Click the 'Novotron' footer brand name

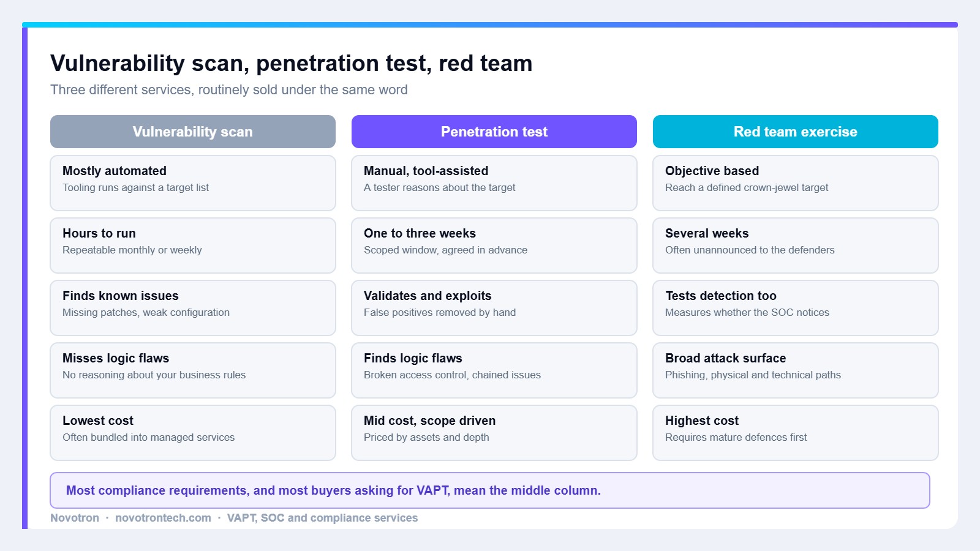coord(75,518)
